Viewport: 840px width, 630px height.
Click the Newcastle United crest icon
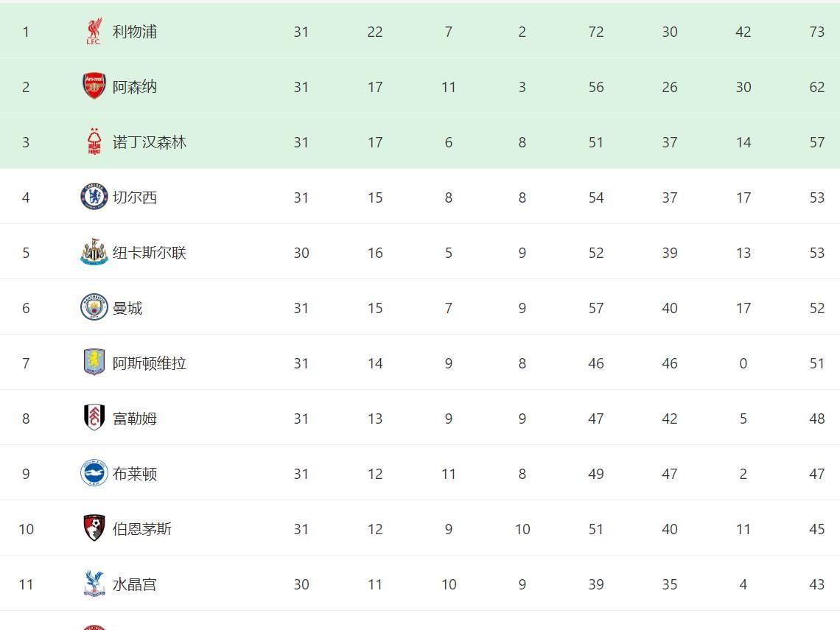click(94, 252)
